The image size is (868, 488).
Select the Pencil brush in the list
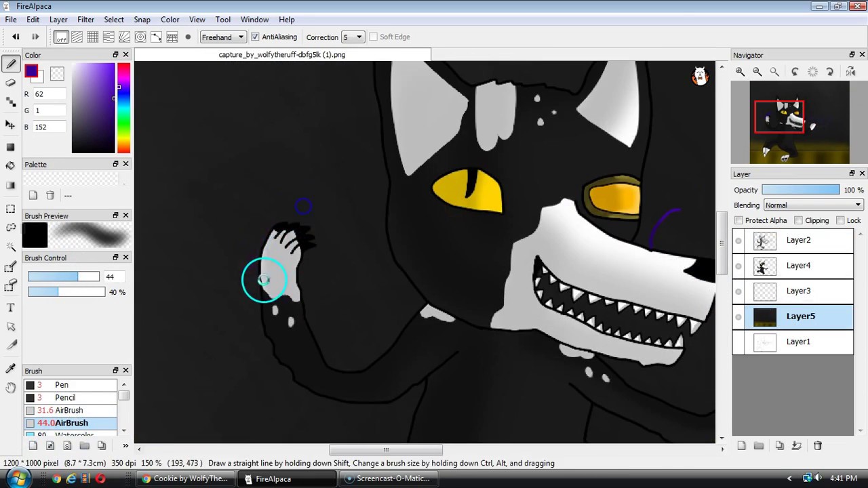point(70,398)
